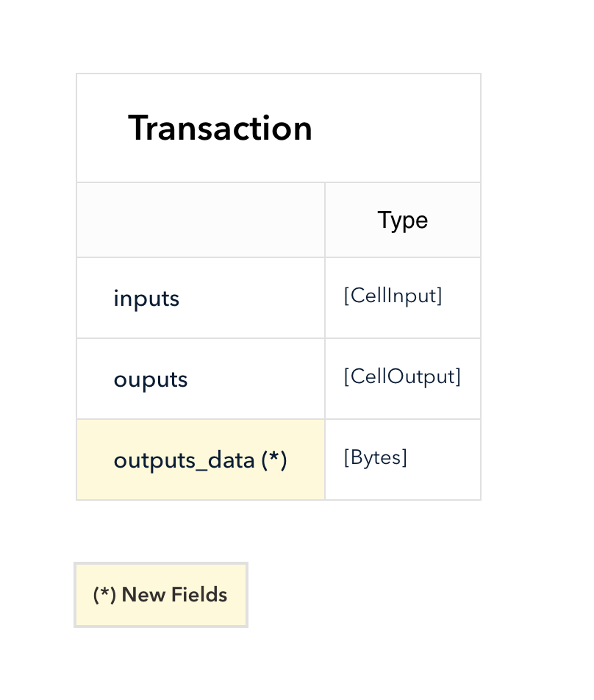Click the closing bracket after CellOutput
Image resolution: width=594 pixels, height=700 pixels.
458,376
